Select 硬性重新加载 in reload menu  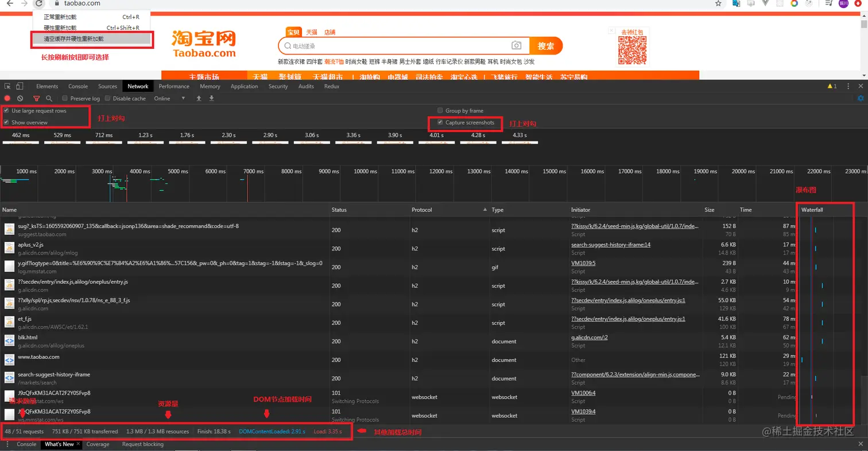[x=92, y=28]
